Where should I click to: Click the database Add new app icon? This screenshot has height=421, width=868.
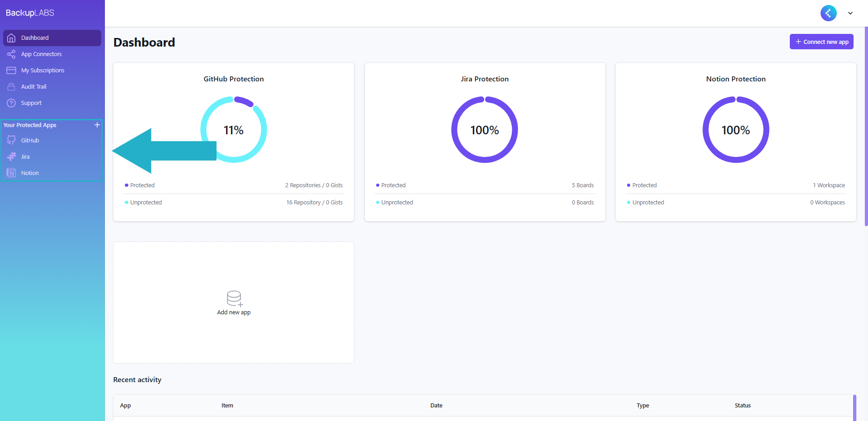tap(235, 299)
